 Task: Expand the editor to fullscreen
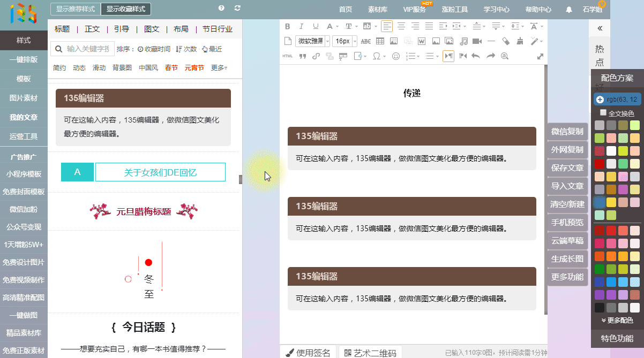(540, 56)
